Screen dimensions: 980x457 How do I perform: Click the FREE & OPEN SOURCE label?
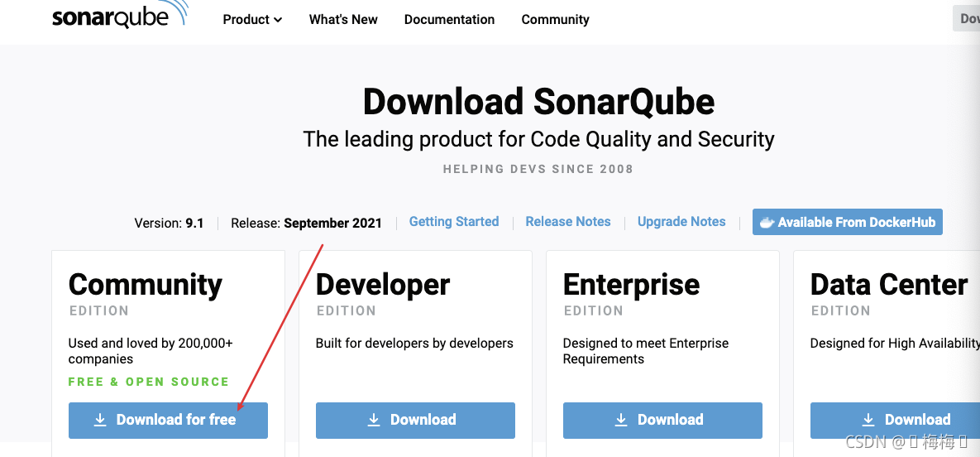[149, 382]
